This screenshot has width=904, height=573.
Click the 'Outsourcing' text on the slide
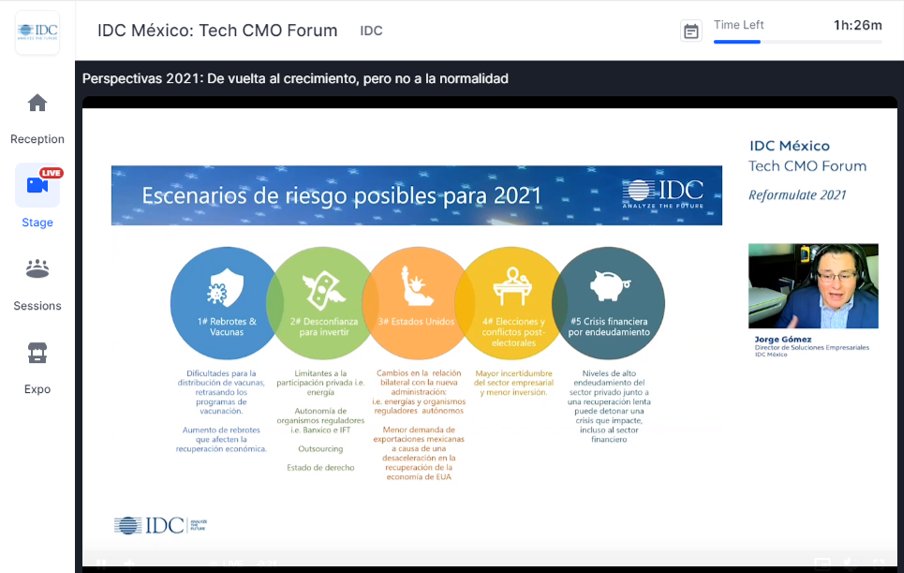(x=321, y=448)
